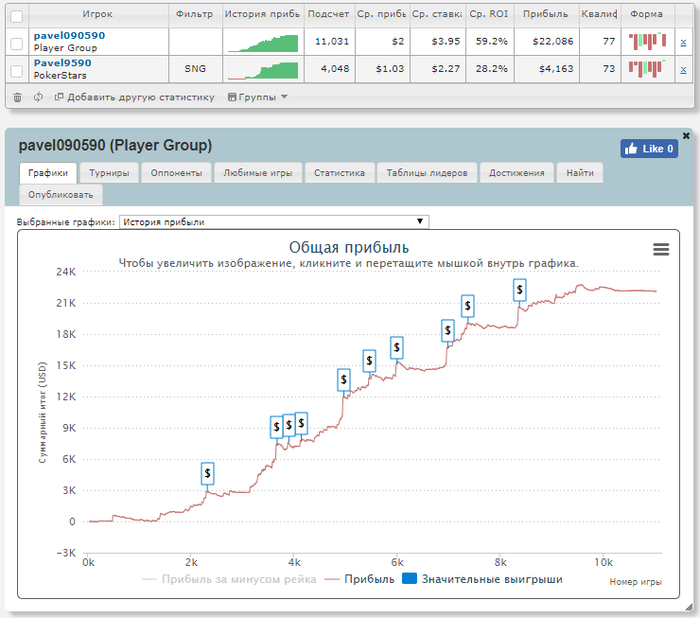This screenshot has height=618, width=700.
Task: Click the resize grip at the panel corner
Action: [689, 607]
